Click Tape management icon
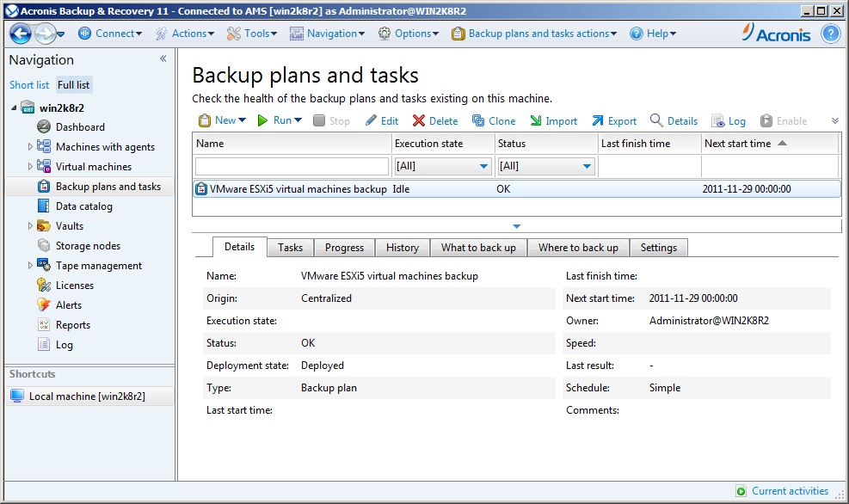 pos(44,265)
